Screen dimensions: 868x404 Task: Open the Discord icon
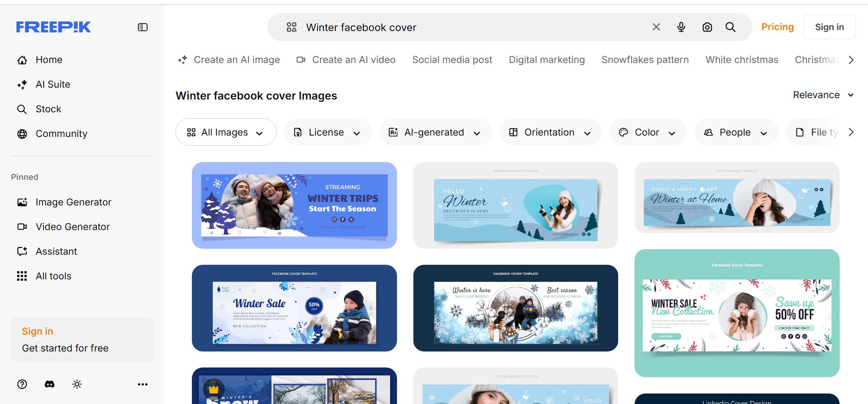click(49, 384)
